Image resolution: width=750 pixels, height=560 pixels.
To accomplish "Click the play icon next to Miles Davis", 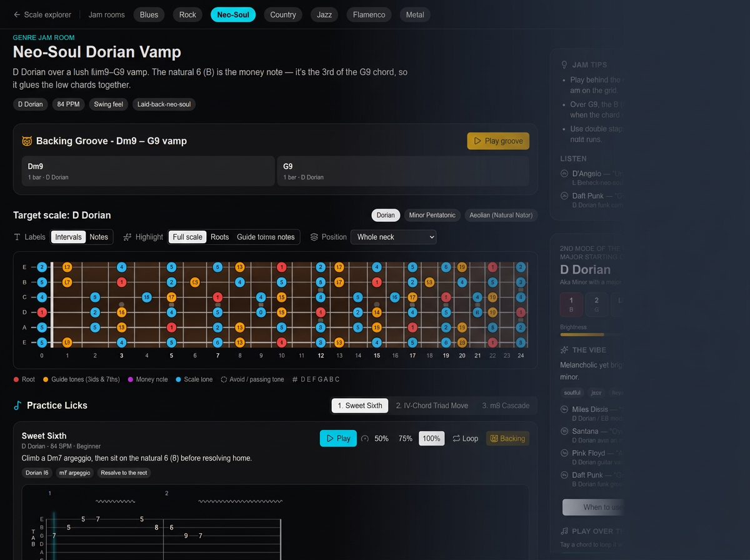I will pyautogui.click(x=564, y=409).
